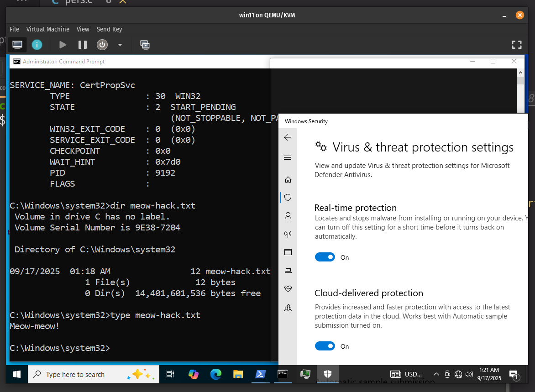Switch to Command Prompt taskbar icon
Screen dimensions: 535x392
pyautogui.click(x=283, y=374)
